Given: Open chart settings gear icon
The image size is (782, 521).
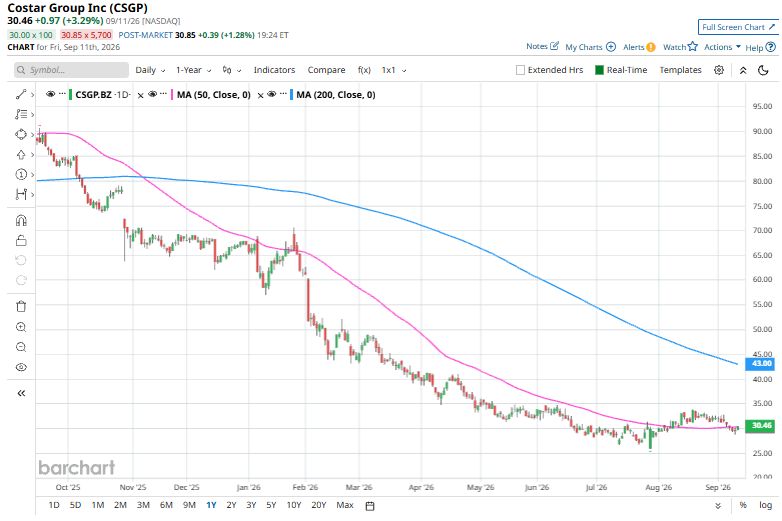Looking at the screenshot, I should click(719, 70).
